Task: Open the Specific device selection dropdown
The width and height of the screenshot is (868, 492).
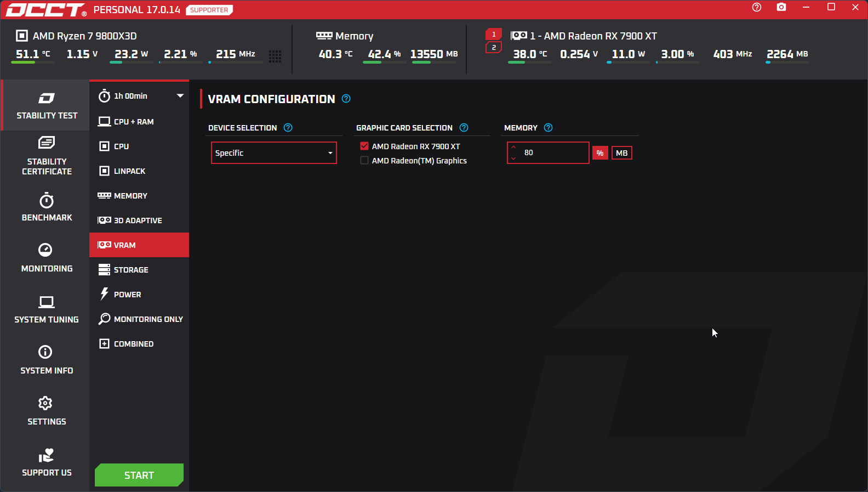Action: [273, 153]
